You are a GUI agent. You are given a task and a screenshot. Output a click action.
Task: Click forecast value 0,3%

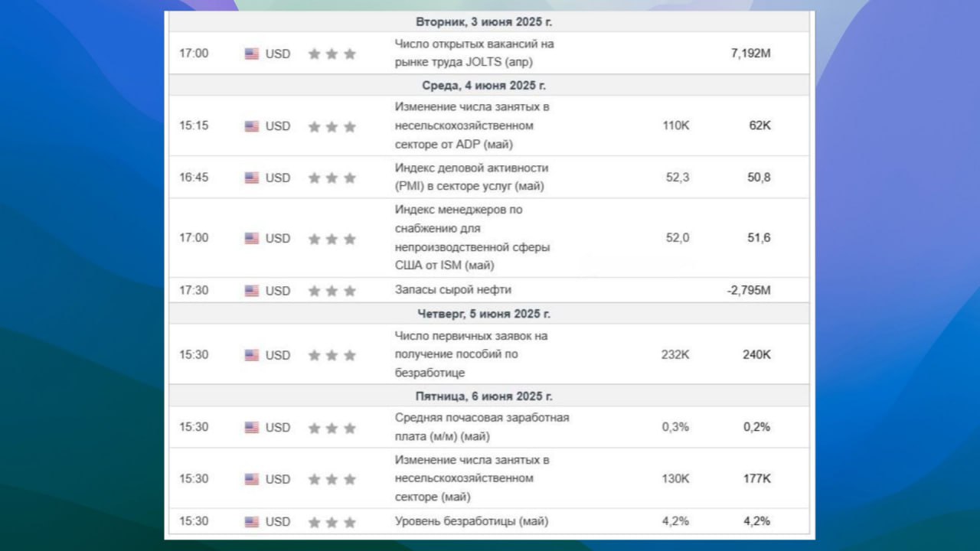(x=676, y=427)
